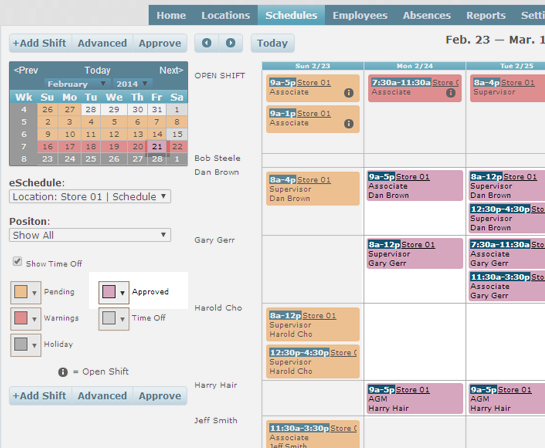Open info icon on 9a-5p open shift
545x448 pixels.
349,93
